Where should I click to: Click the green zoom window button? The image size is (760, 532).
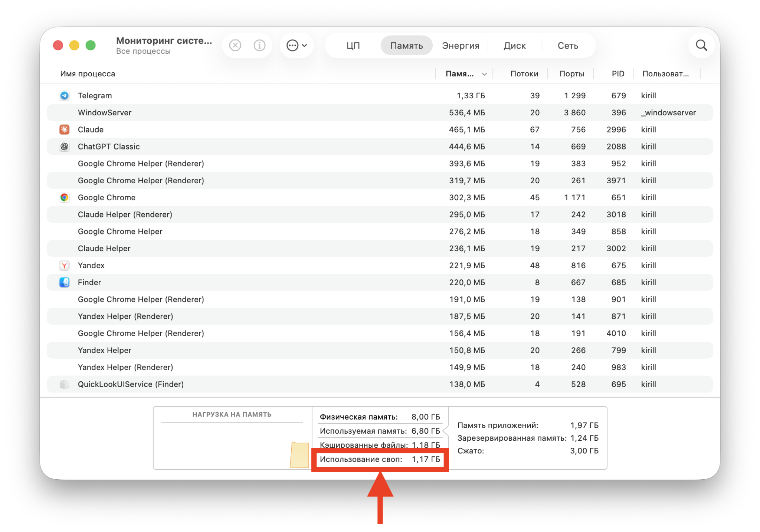(x=91, y=45)
